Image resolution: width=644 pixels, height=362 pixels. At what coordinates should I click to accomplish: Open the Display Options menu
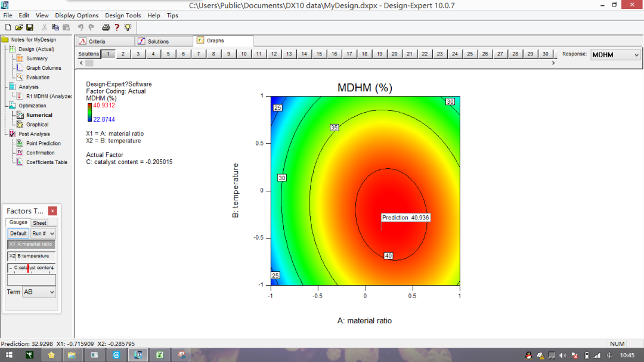tap(76, 16)
